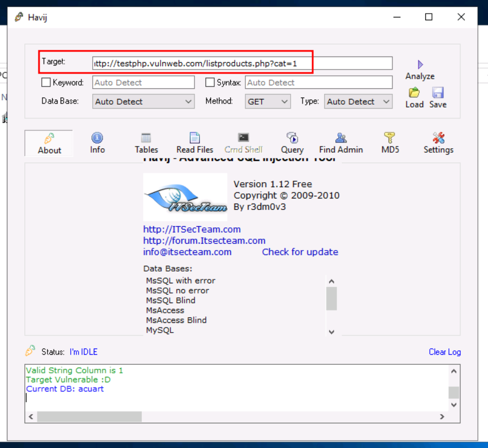Maximize the Havij window
Image resolution: width=488 pixels, height=448 pixels.
click(x=429, y=17)
